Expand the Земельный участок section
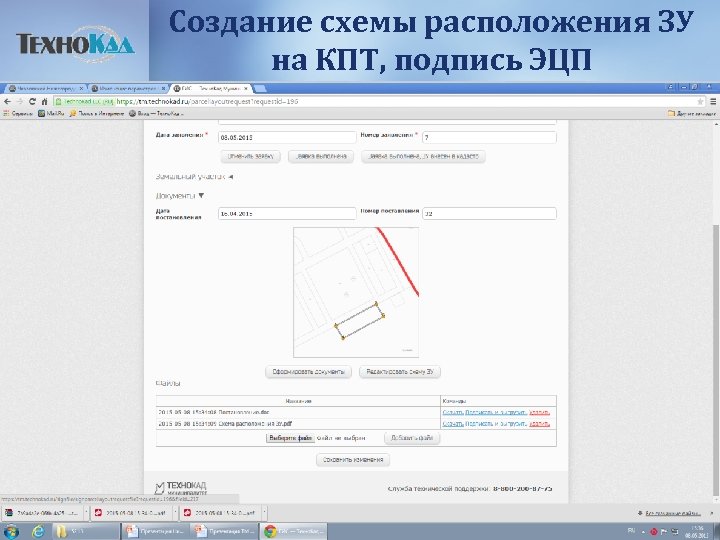This screenshot has height=540, width=720. click(195, 176)
